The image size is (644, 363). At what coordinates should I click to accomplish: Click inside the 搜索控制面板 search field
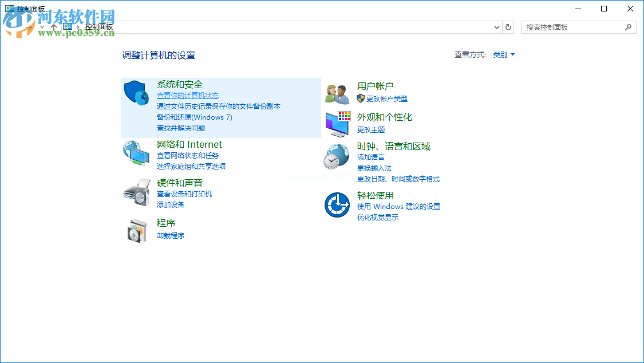[x=572, y=27]
